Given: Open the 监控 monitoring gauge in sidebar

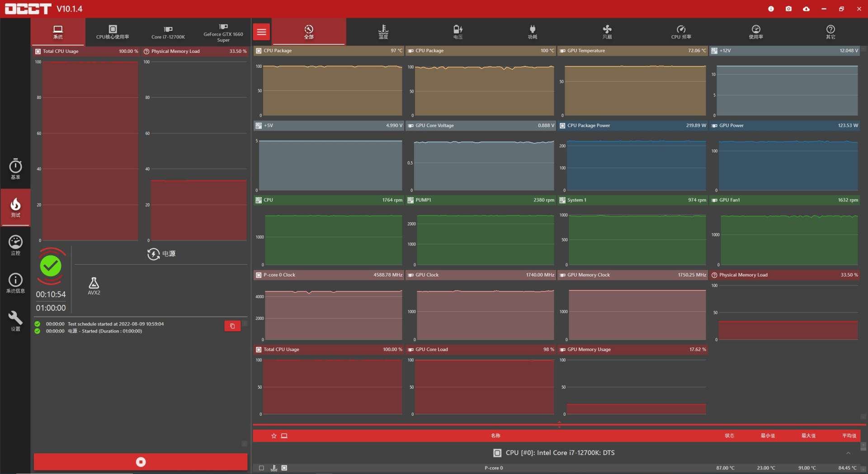Looking at the screenshot, I should point(15,245).
